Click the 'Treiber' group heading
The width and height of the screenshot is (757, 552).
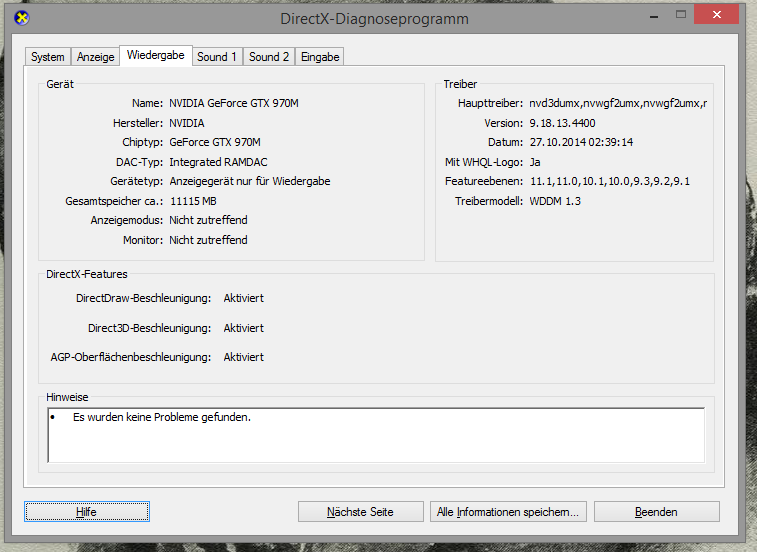click(x=460, y=84)
